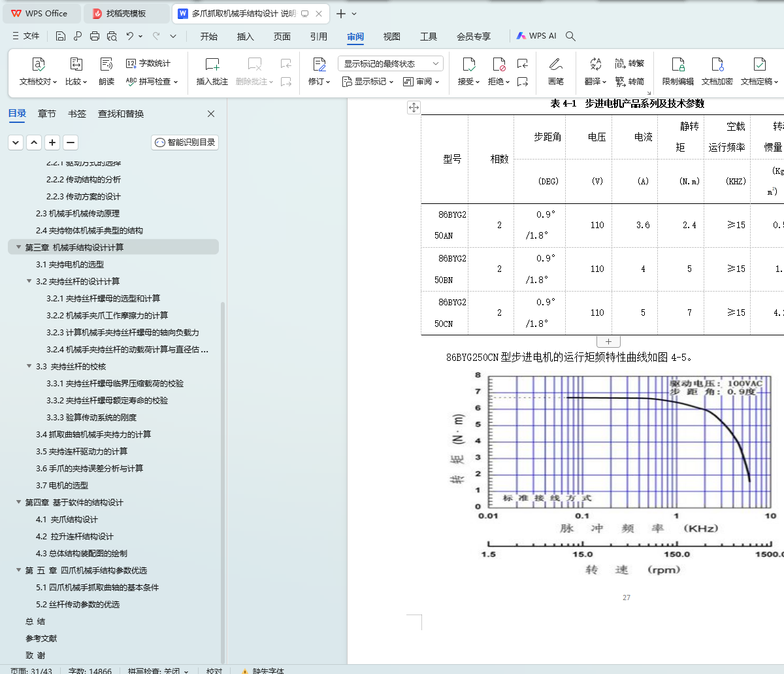The image size is (784, 674).
Task: Collapse the 3.2 夹持丝杆的设计计算 node
Action: (x=29, y=281)
